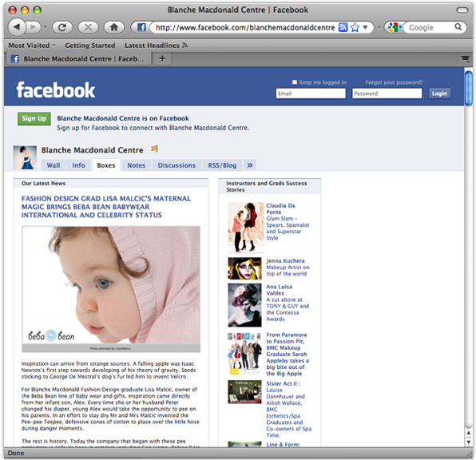Click the browser Forward arrow button
The width and height of the screenshot is (476, 460).
(33, 27)
